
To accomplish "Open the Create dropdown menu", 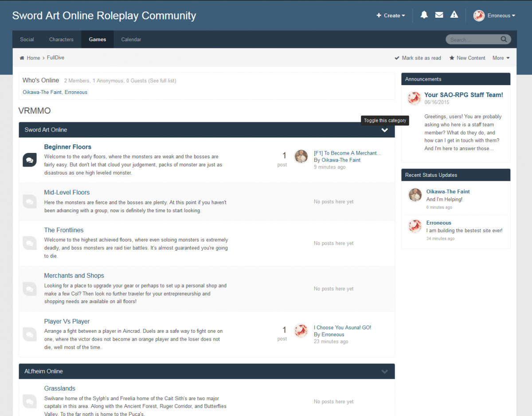I will 391,16.
